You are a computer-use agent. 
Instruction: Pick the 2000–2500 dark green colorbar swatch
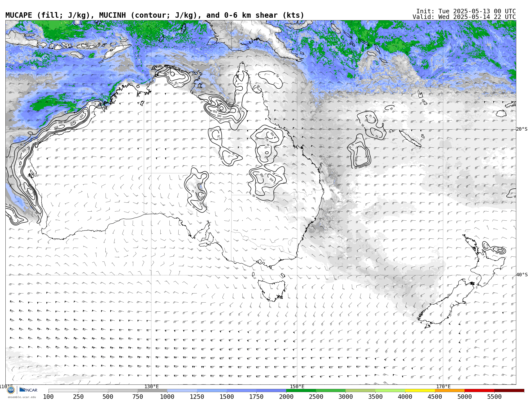[301, 391]
